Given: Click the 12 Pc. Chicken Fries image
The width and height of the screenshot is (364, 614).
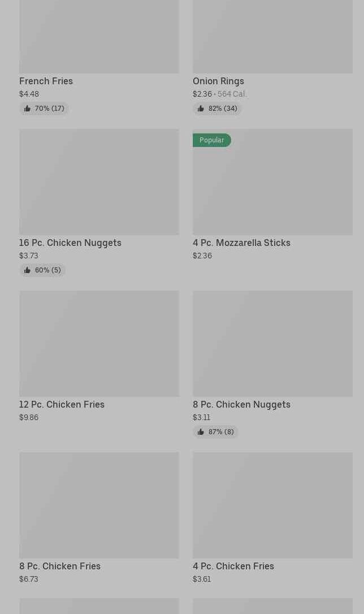Looking at the screenshot, I should coord(99,344).
